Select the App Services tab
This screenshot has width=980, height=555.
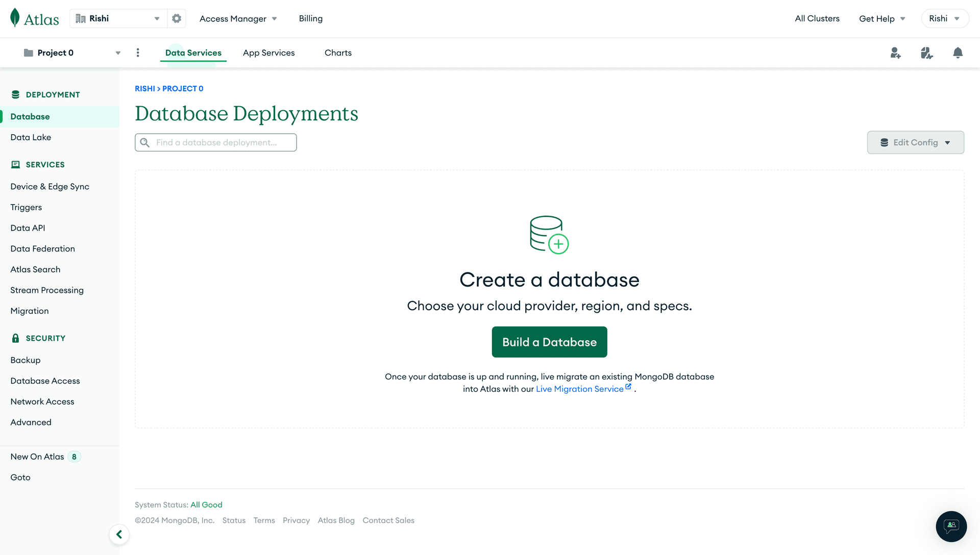[268, 53]
